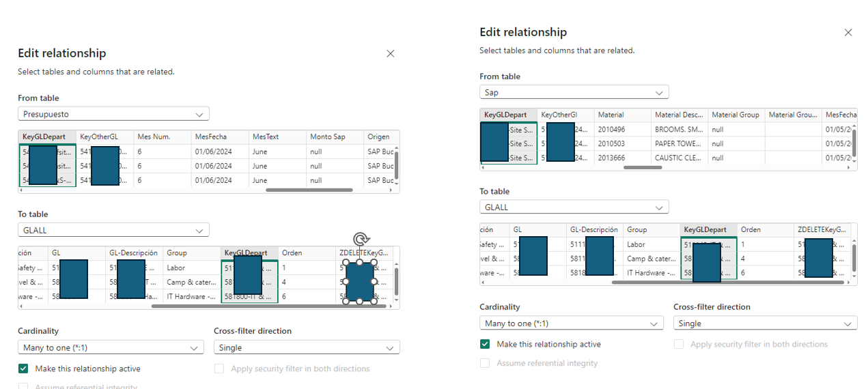Expand Cardinality dropdown in Presupuesto dialog
The width and height of the screenshot is (868, 389).
tap(111, 347)
